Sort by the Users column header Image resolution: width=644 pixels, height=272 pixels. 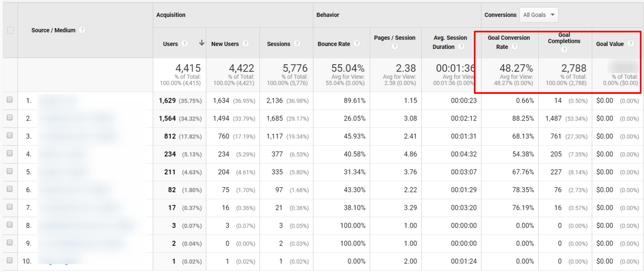click(170, 44)
